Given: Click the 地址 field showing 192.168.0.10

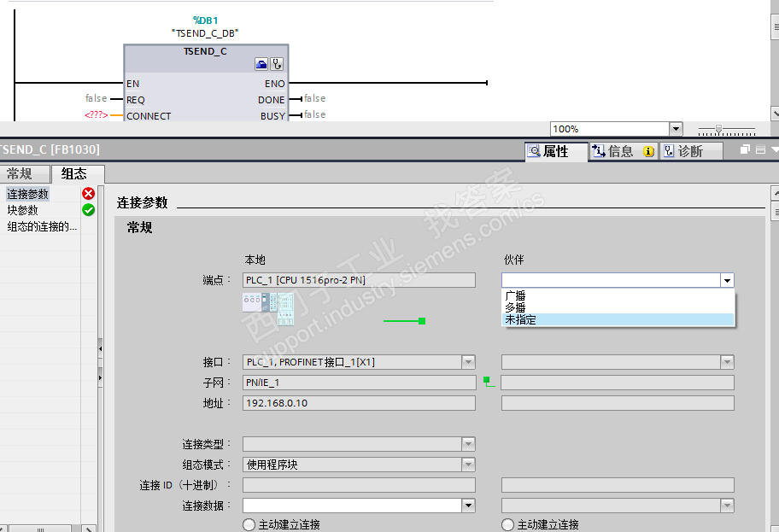Looking at the screenshot, I should (x=359, y=403).
